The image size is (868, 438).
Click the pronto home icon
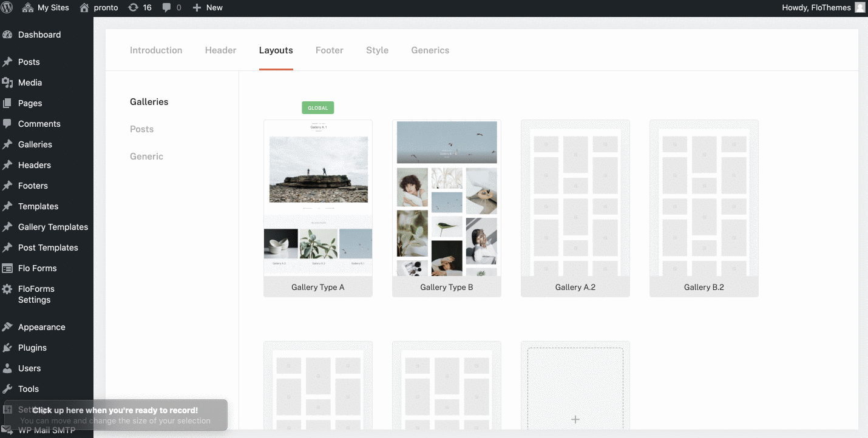click(x=84, y=8)
